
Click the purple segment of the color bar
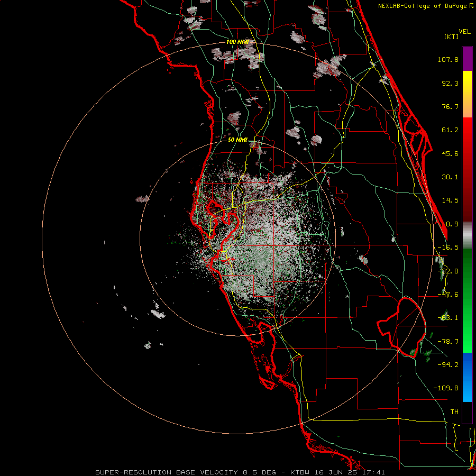point(467,59)
